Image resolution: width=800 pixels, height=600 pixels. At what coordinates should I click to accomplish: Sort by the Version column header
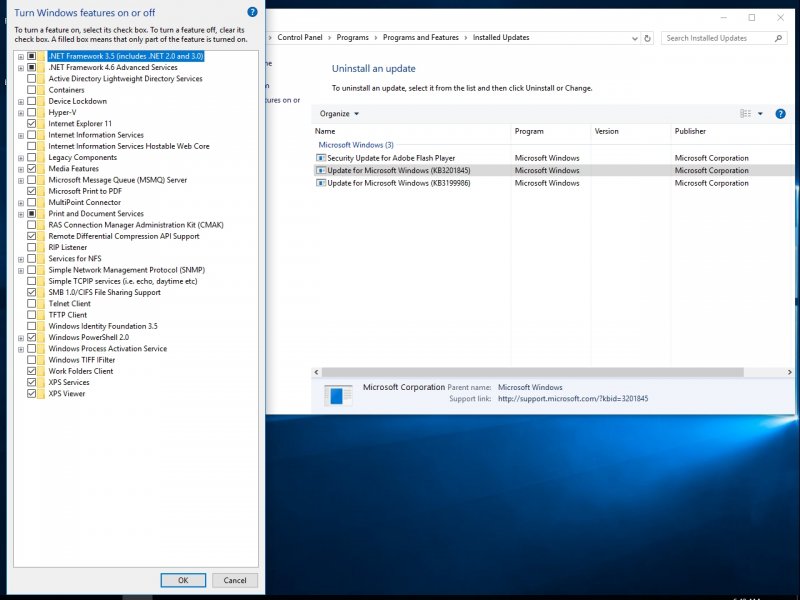point(631,131)
